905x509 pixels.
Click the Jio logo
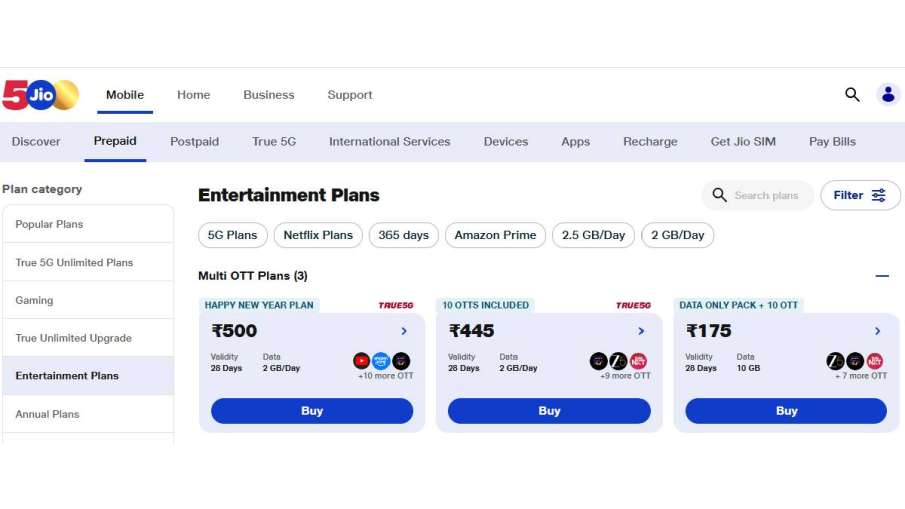tap(40, 95)
